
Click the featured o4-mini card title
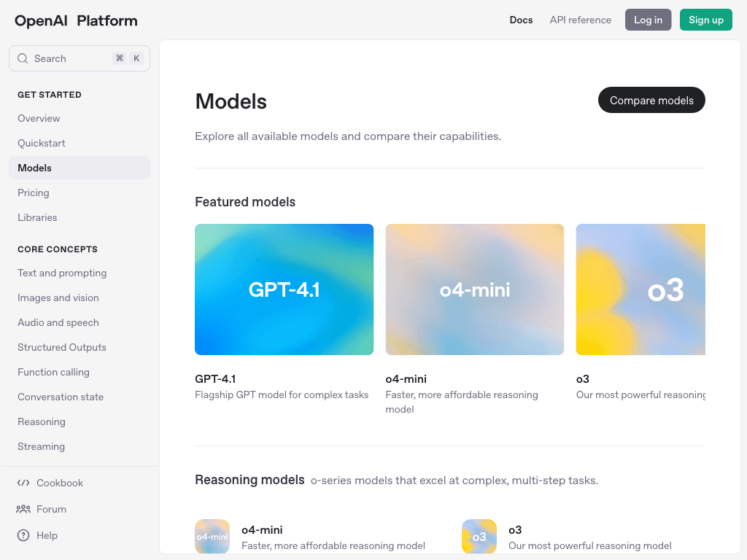click(406, 379)
